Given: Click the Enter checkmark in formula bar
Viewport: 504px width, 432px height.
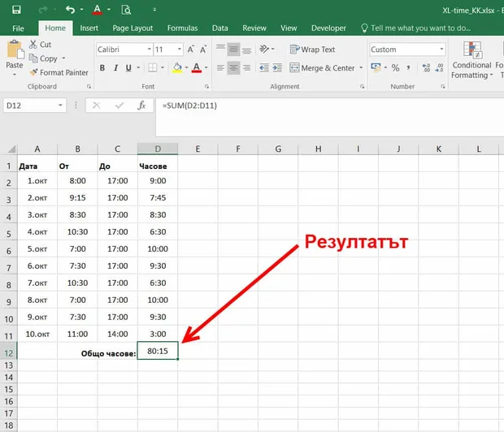Looking at the screenshot, I should tap(119, 106).
